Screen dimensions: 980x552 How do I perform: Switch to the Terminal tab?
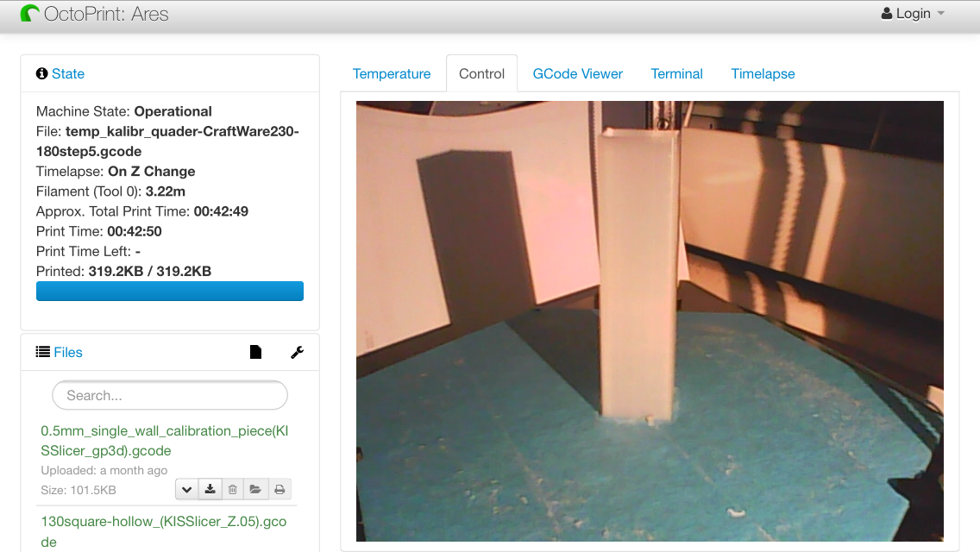point(676,74)
